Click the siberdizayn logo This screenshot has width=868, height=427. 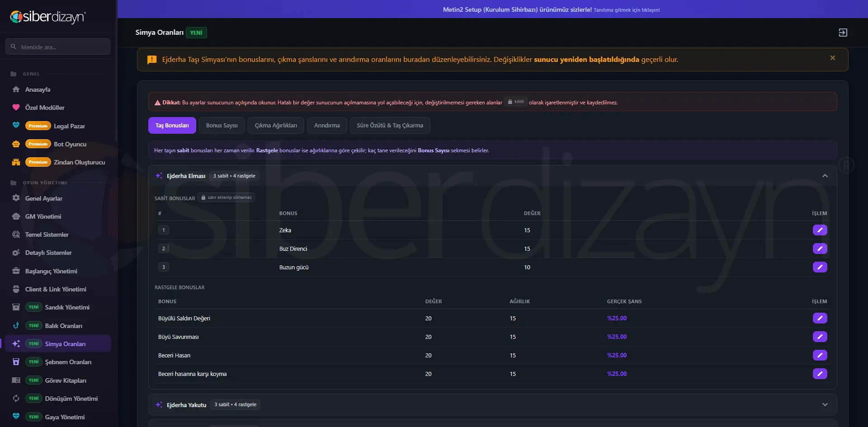[x=48, y=17]
